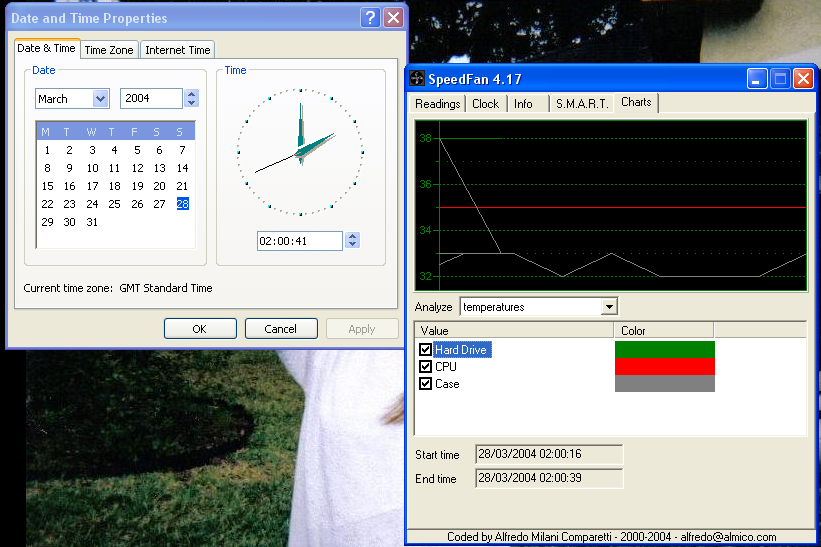Close the Date and Time Properties dialog
The width and height of the screenshot is (821, 547).
(x=393, y=18)
